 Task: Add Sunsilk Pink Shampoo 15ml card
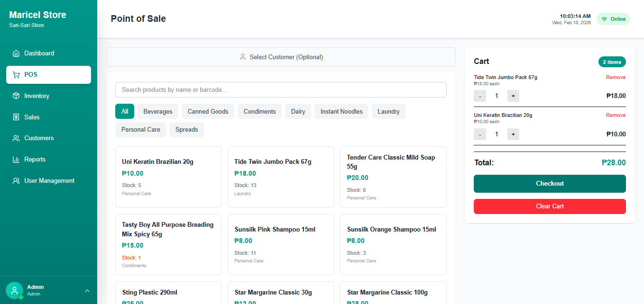point(281,244)
